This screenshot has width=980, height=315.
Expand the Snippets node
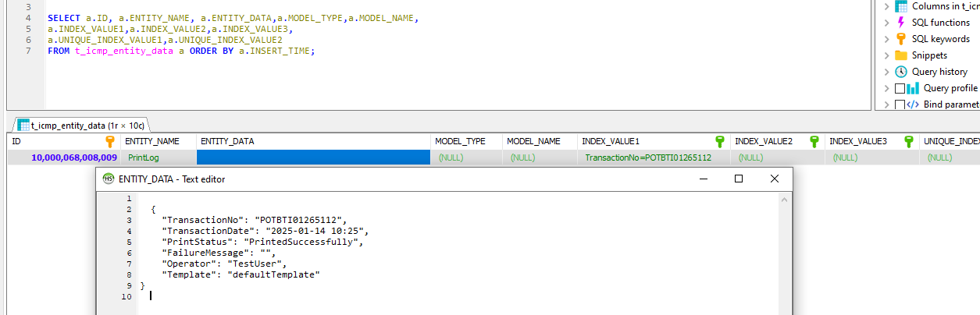click(x=886, y=55)
